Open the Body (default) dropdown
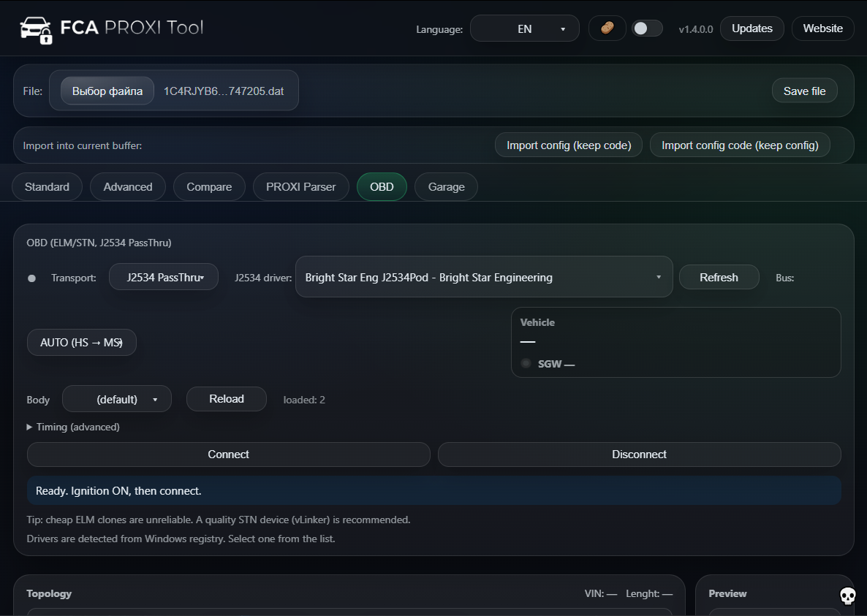The width and height of the screenshot is (867, 616). click(116, 398)
